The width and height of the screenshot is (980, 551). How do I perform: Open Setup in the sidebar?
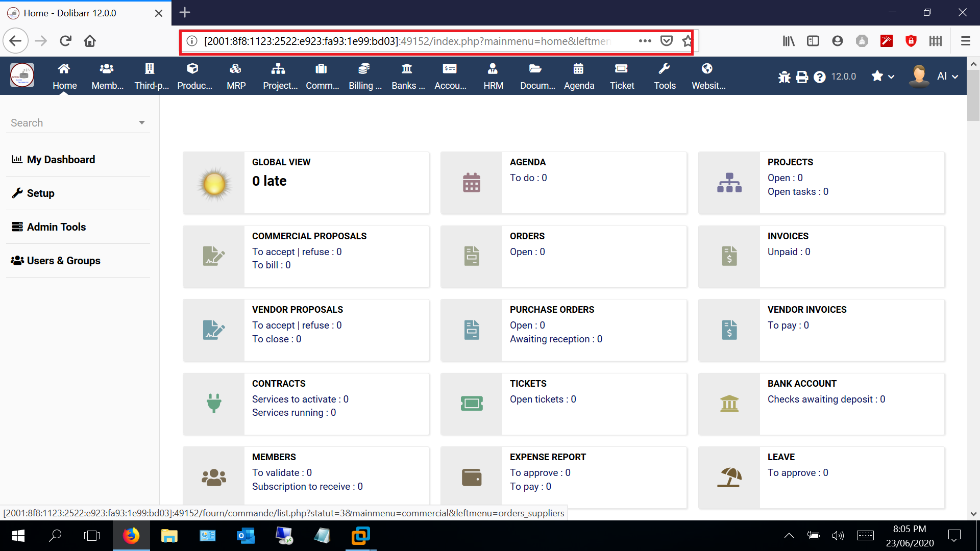pyautogui.click(x=33, y=193)
